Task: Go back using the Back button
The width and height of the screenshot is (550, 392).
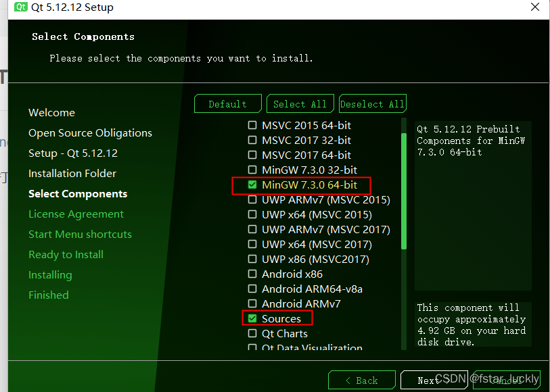Action: 361,380
